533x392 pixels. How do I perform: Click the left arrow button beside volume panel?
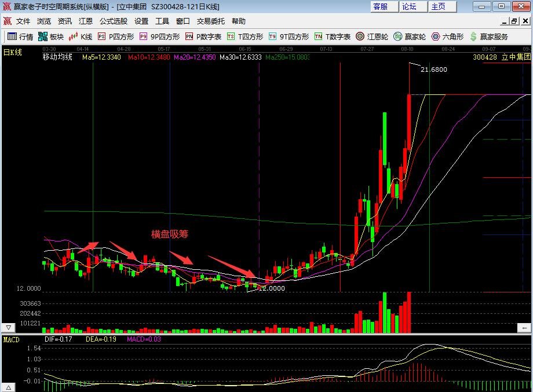click(x=525, y=328)
